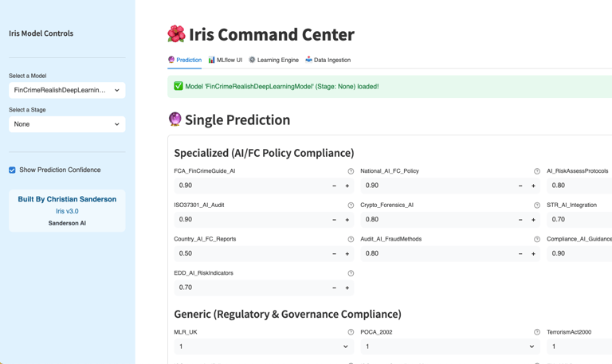Decrease ISO37301_AI_Audit value with minus button
This screenshot has height=364, width=612.
334,220
